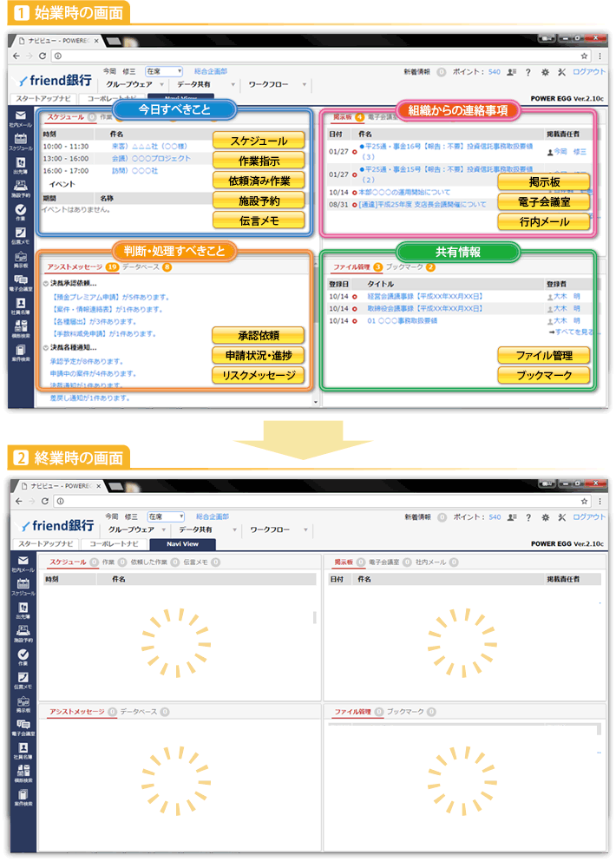Open 在席 status dropdown in end-of-day screen
616x868 pixels.
(165, 516)
